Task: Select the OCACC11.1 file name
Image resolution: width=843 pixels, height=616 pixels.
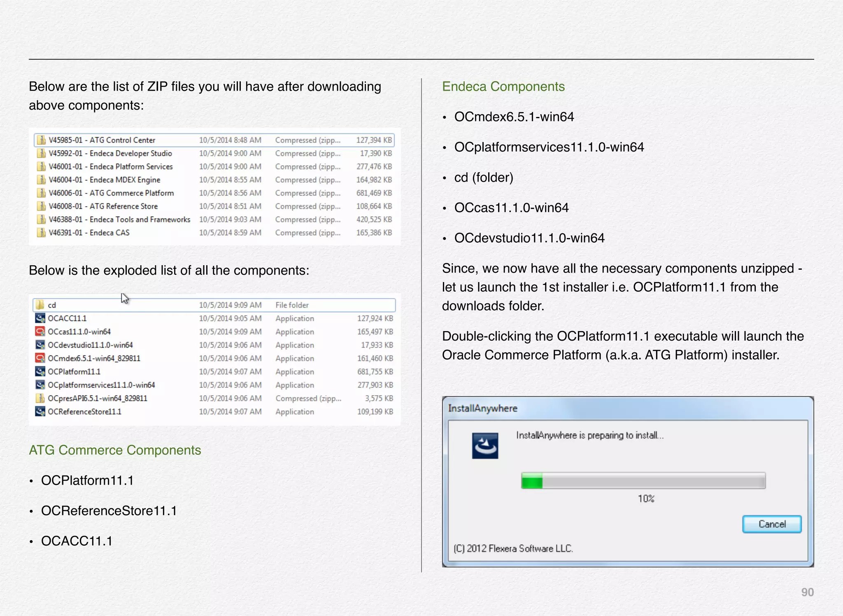Action: click(67, 318)
